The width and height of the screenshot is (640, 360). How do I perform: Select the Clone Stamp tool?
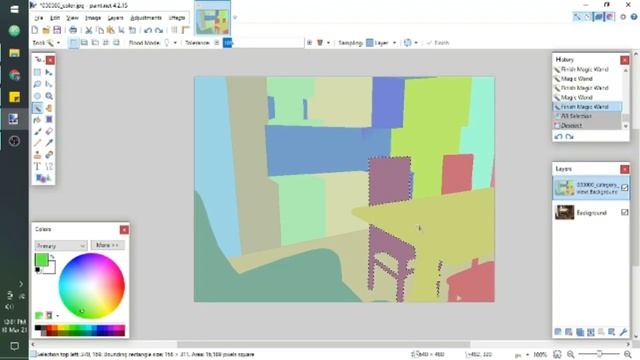[x=37, y=155]
